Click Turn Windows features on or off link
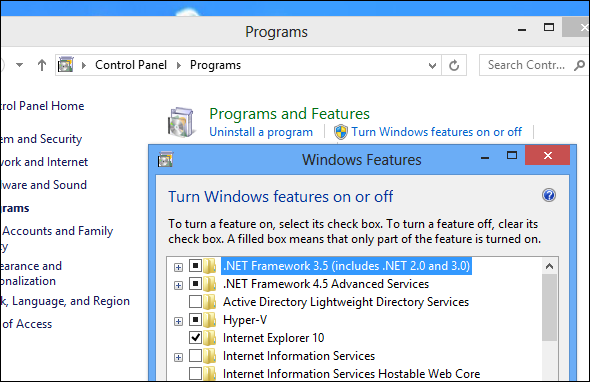This screenshot has width=590, height=382. tap(436, 132)
